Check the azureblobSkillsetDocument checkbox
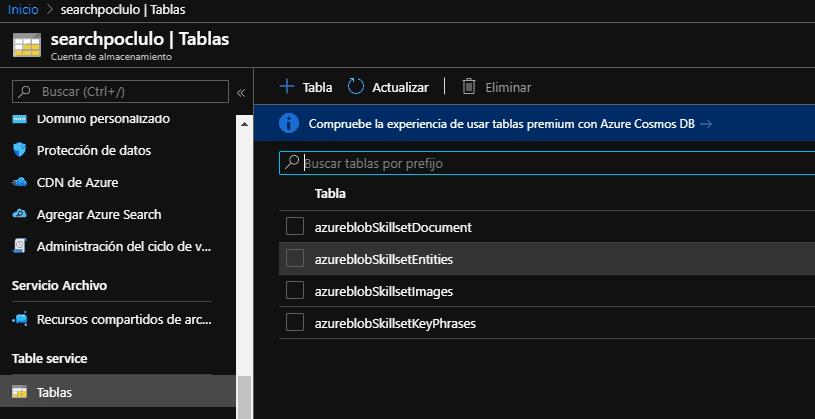This screenshot has height=419, width=815. pos(295,227)
